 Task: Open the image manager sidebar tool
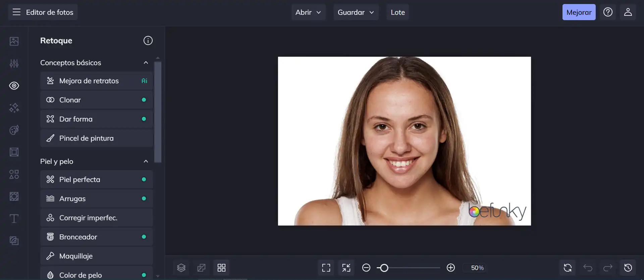(14, 41)
